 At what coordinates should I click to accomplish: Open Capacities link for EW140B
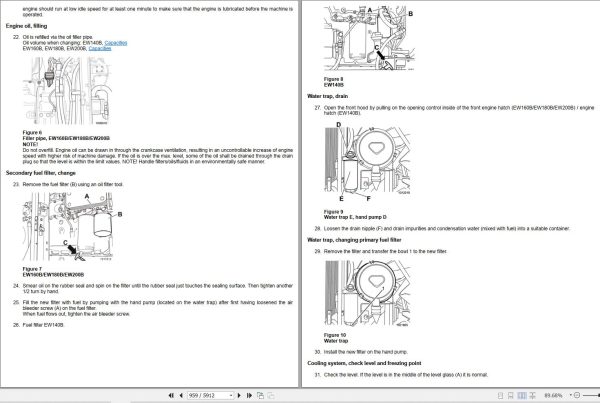[x=116, y=43]
